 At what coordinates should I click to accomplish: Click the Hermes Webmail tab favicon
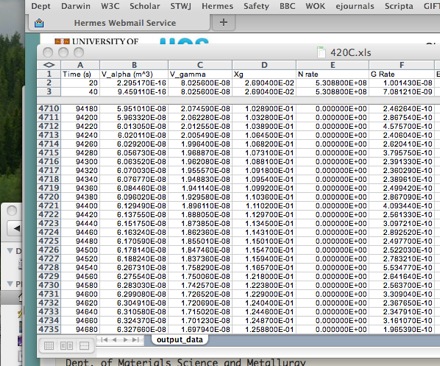[x=39, y=23]
